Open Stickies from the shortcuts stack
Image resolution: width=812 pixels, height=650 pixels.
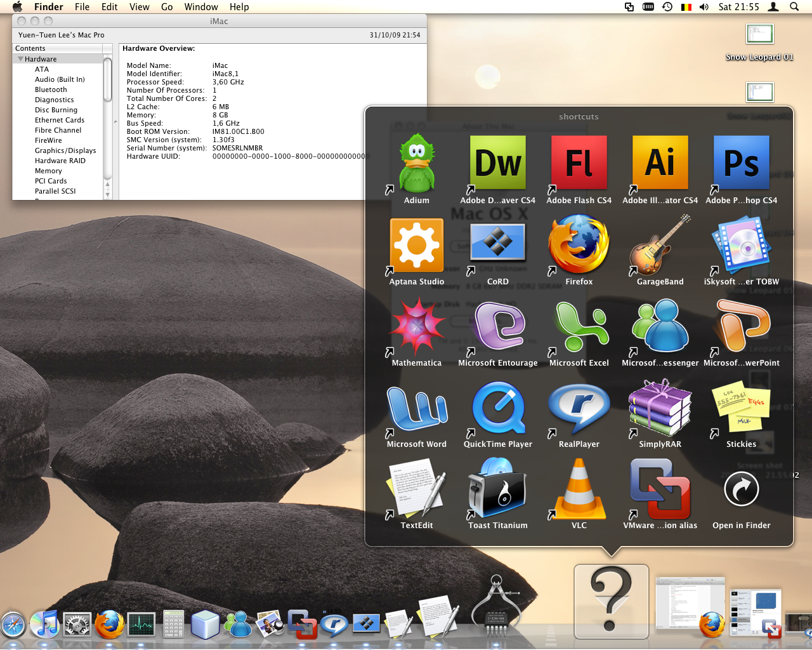(742, 408)
